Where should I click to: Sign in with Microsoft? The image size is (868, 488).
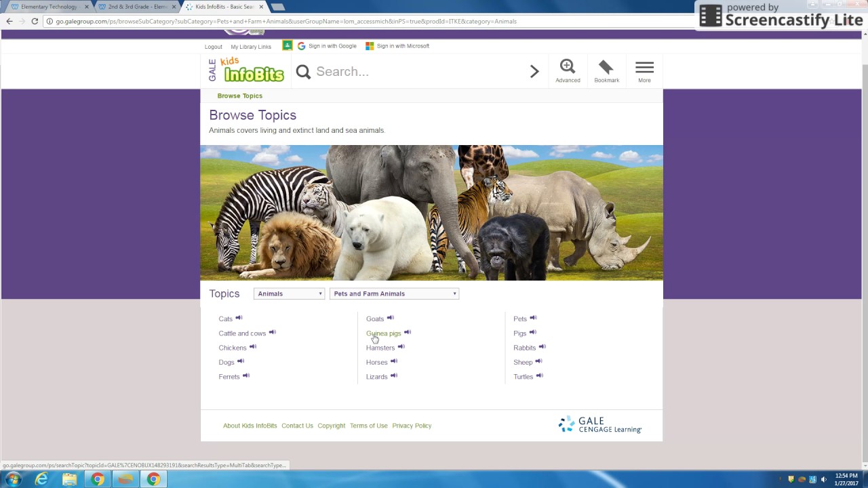(x=397, y=46)
